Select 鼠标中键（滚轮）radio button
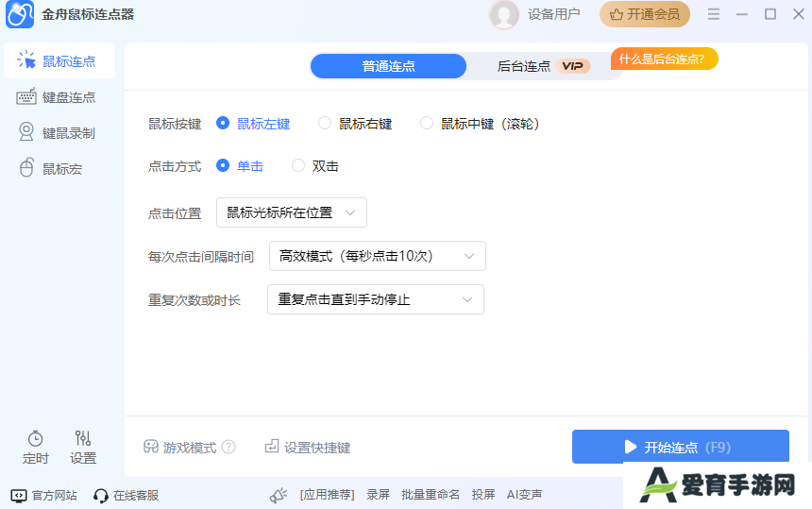The height and width of the screenshot is (509, 812). (427, 124)
